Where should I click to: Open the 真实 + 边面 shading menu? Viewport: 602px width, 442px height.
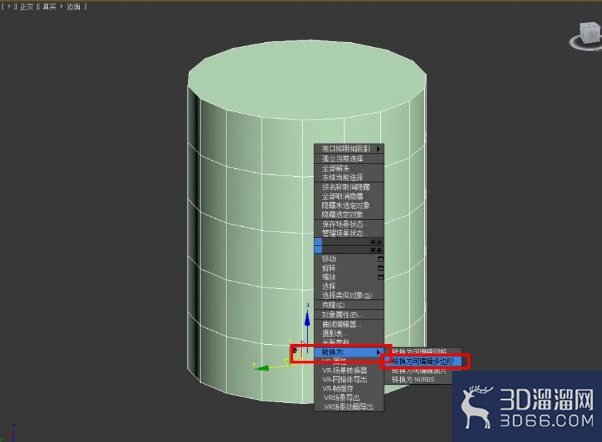pos(61,7)
